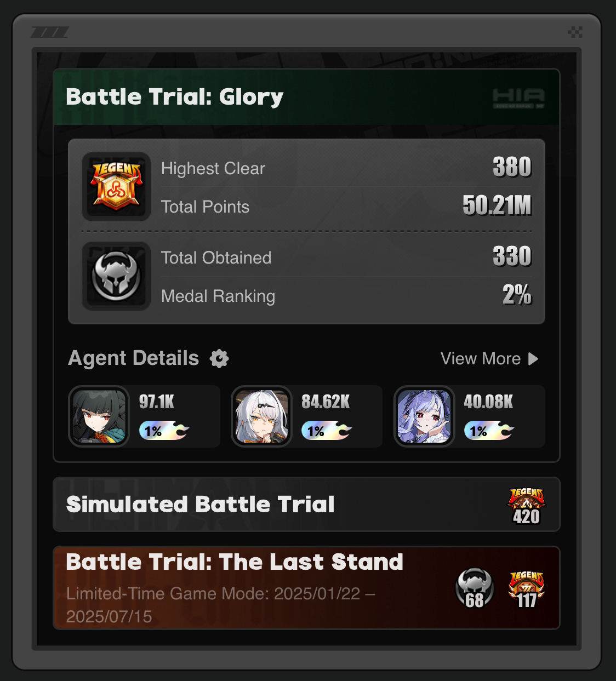The width and height of the screenshot is (616, 681).
Task: Click the Legend 420 badge on Simulated Battle Trial
Action: [526, 506]
